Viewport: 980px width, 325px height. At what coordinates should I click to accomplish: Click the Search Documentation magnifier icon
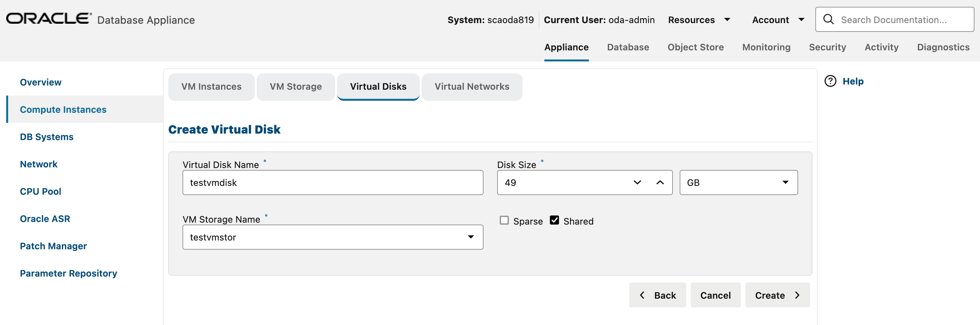828,19
